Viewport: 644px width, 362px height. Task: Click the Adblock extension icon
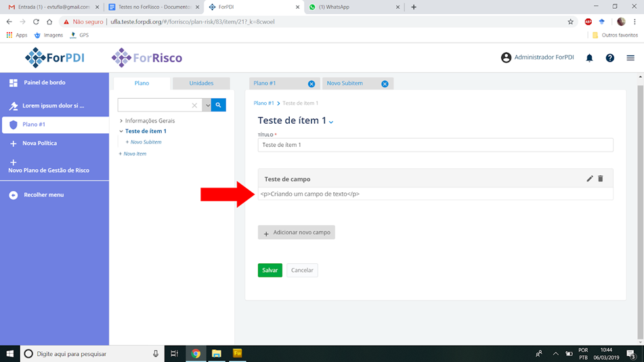(x=588, y=22)
